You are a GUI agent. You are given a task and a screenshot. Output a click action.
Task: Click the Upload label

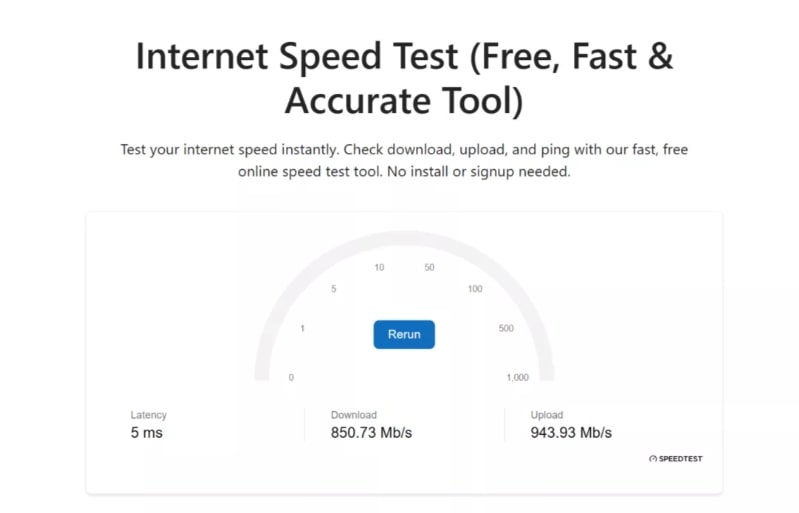pos(547,415)
